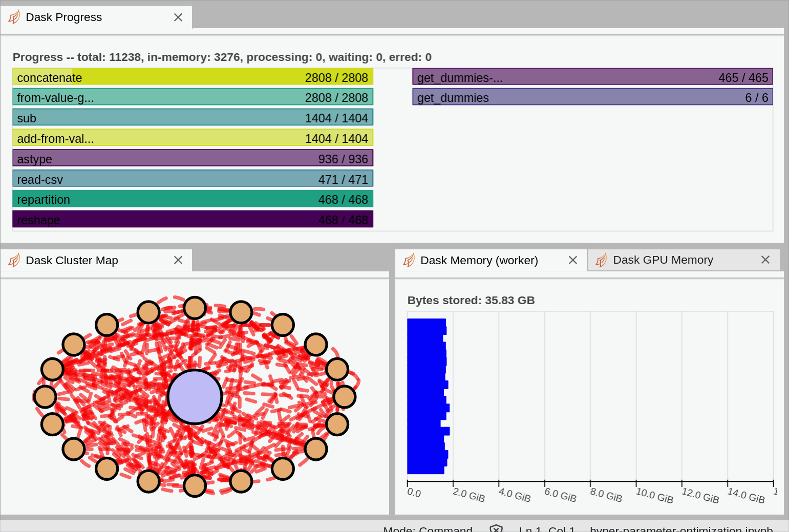Click the blue worker memory bars
This screenshot has width=789, height=532.
click(428, 396)
